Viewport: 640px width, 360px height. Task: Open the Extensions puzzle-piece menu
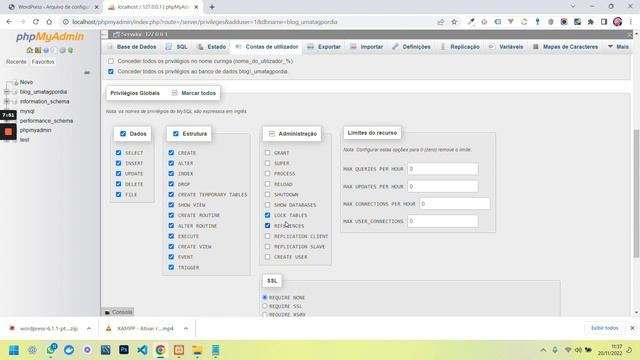click(x=591, y=22)
